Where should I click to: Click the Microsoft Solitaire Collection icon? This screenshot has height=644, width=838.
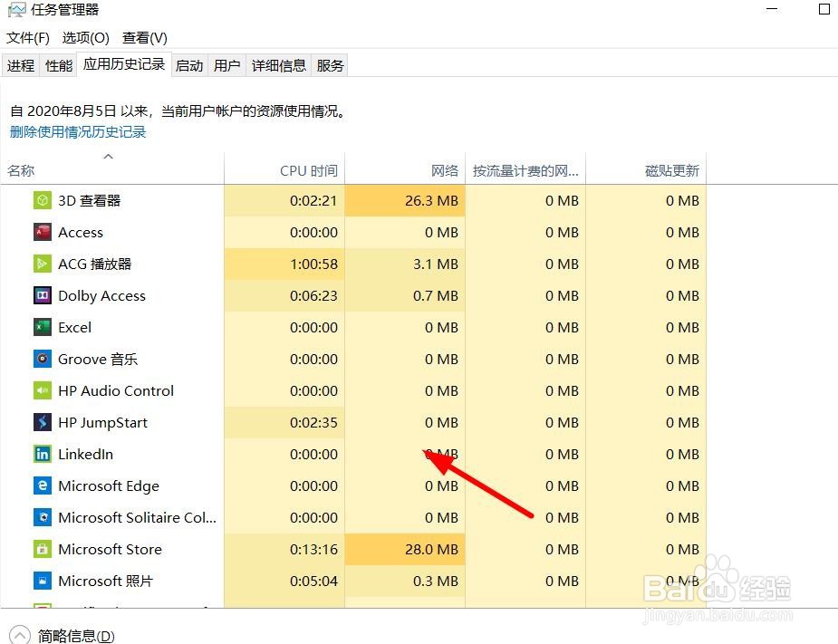point(43,517)
